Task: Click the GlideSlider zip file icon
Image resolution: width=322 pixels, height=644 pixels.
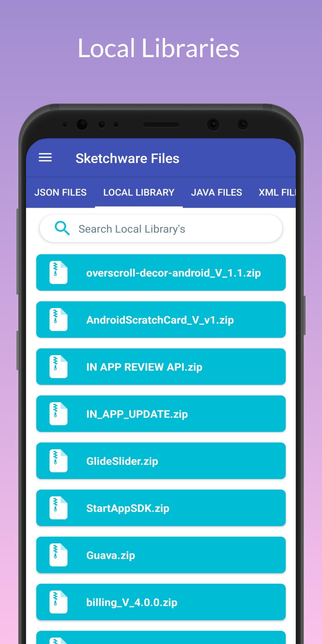Action: coord(58,461)
